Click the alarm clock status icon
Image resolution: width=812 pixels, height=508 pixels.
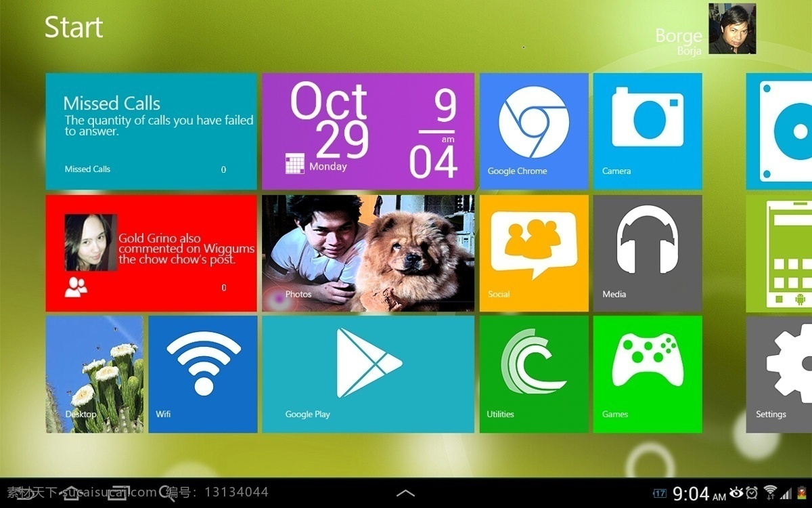click(752, 492)
